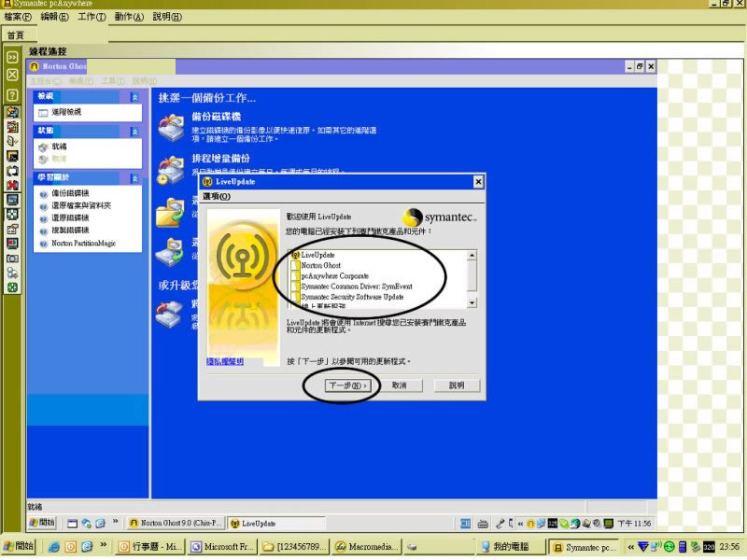The height and width of the screenshot is (560, 747).
Task: Click the 進階檢視 view icon in the 檢視 panel
Action: click(43, 112)
